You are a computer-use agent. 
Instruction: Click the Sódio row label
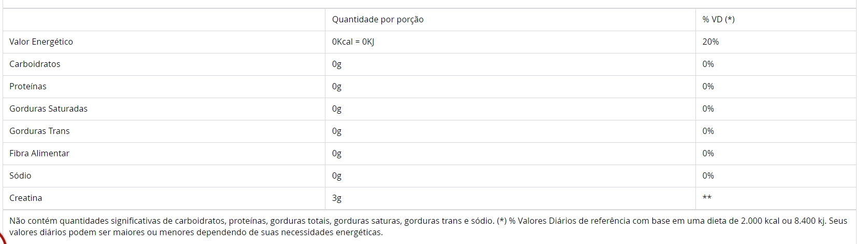click(20, 176)
